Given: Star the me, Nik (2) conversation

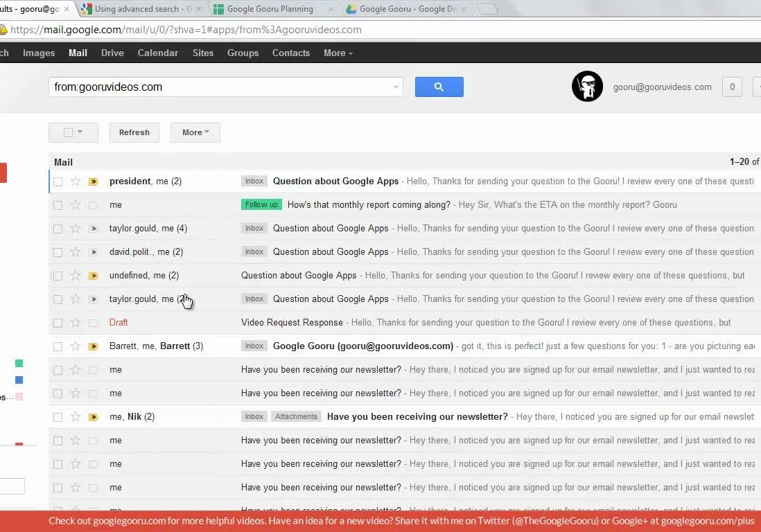Looking at the screenshot, I should coord(76,417).
